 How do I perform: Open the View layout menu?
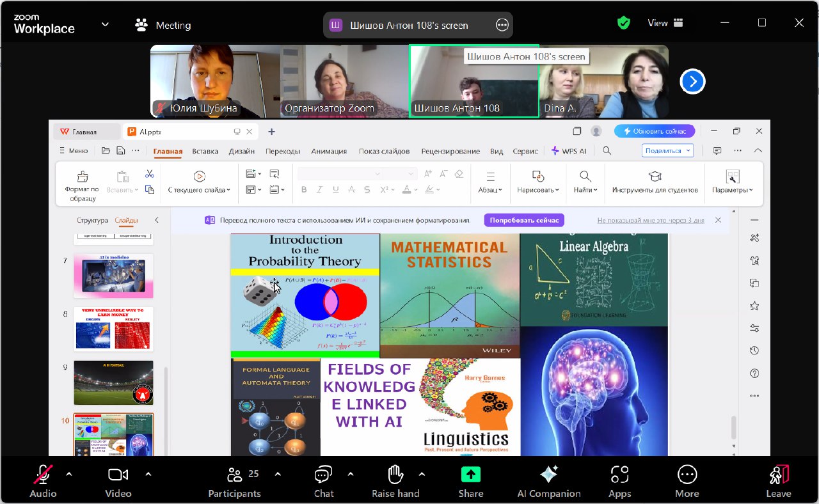click(x=665, y=23)
